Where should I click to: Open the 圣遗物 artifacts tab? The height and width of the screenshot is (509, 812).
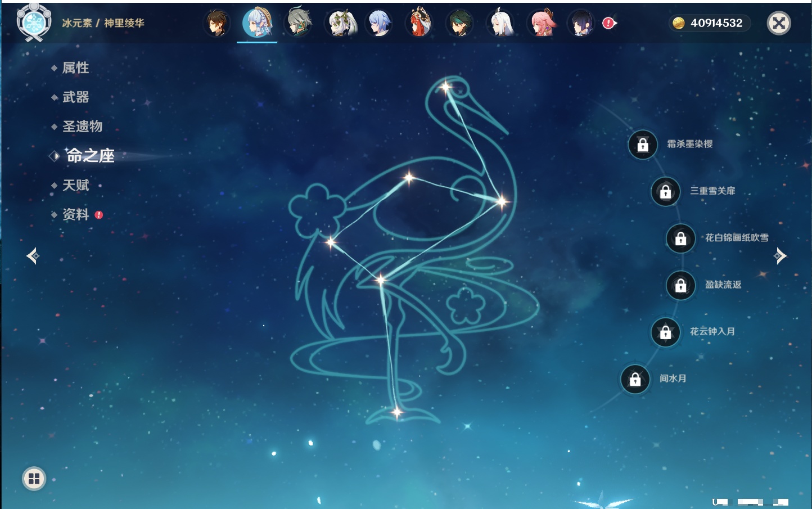[x=82, y=127]
